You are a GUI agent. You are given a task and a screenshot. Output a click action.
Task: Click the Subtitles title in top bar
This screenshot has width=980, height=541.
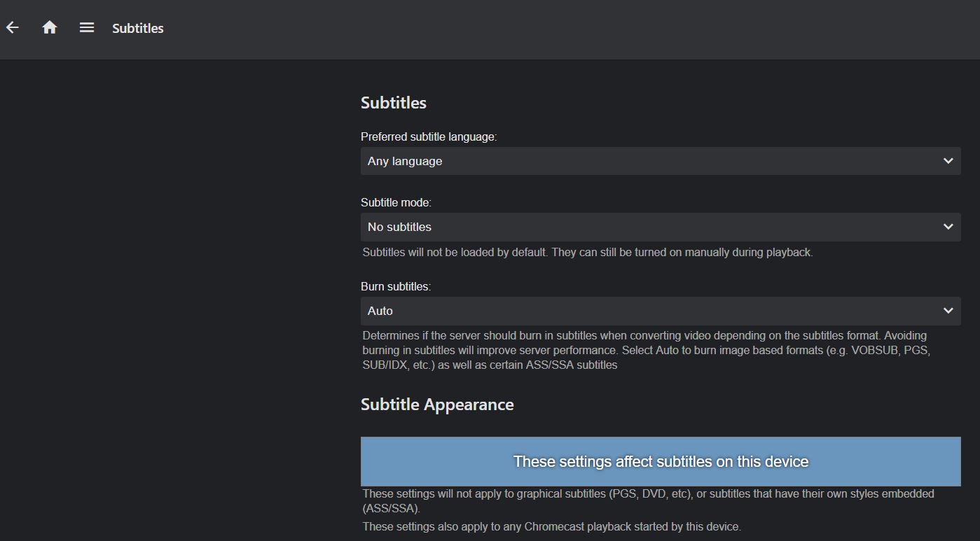click(138, 29)
